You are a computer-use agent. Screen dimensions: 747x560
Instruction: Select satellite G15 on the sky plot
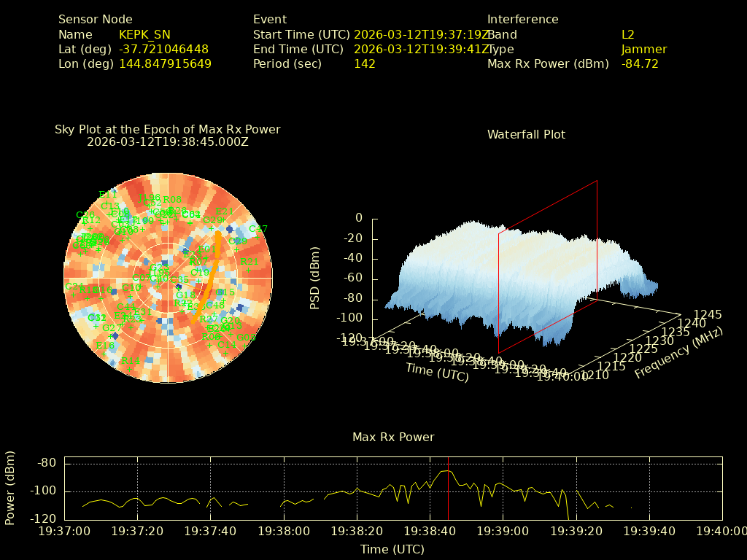point(225,292)
